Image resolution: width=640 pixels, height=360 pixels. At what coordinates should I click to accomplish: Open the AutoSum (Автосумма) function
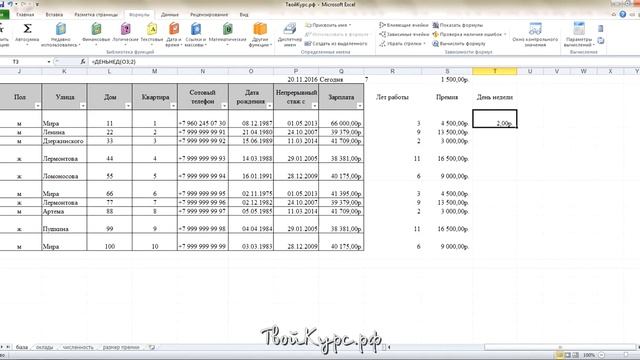[27, 33]
